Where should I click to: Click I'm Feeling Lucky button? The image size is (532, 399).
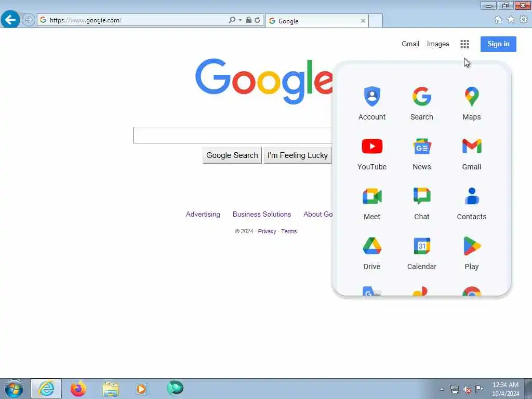point(298,155)
